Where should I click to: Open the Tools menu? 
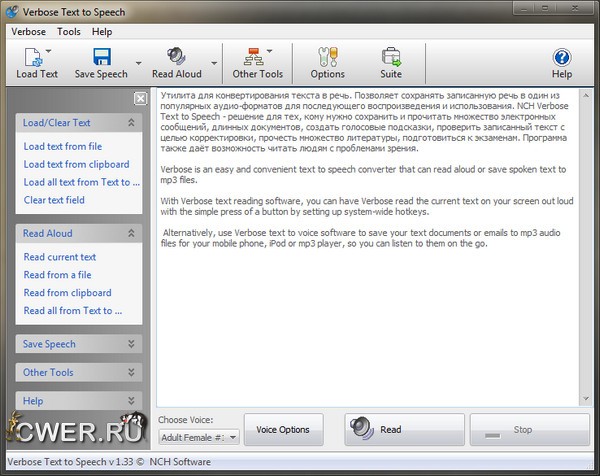[x=69, y=31]
